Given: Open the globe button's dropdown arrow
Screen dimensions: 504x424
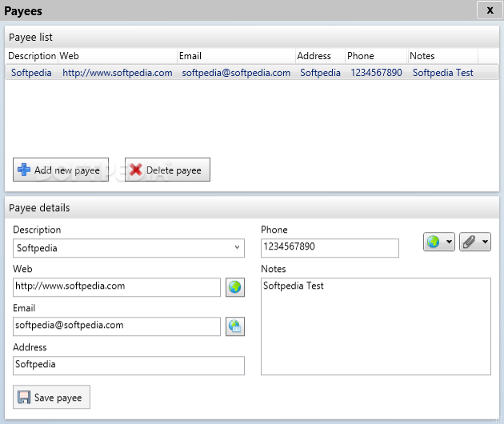Looking at the screenshot, I should click(x=449, y=242).
